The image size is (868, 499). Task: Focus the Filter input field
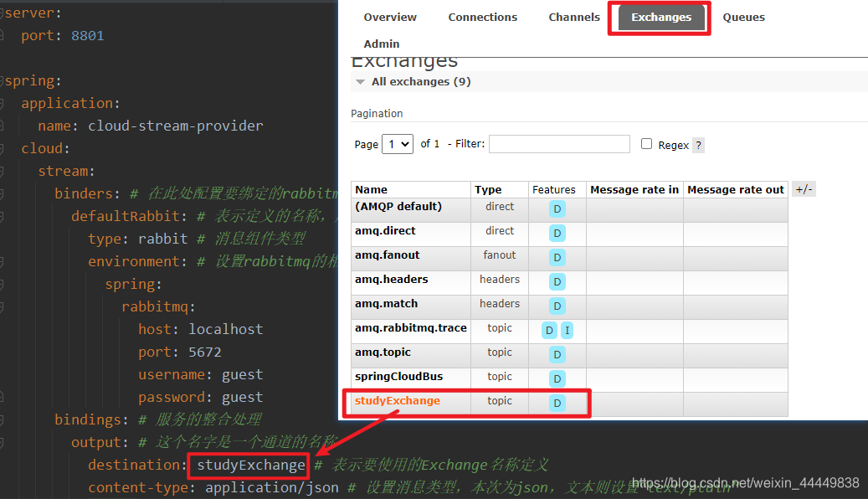559,144
